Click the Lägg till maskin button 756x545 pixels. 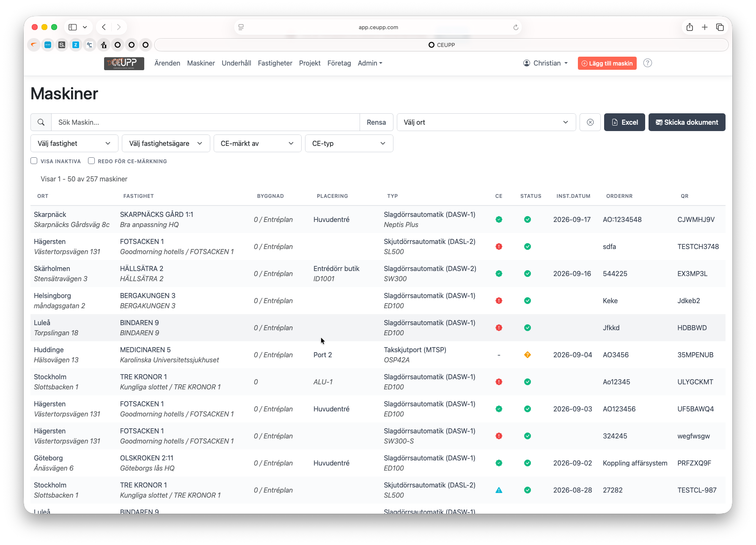[x=607, y=63]
